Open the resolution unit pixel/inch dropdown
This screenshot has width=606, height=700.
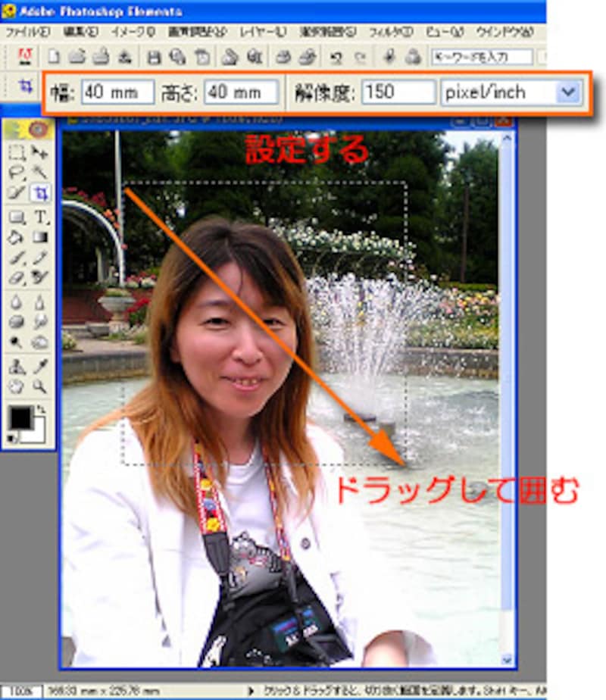tap(565, 92)
